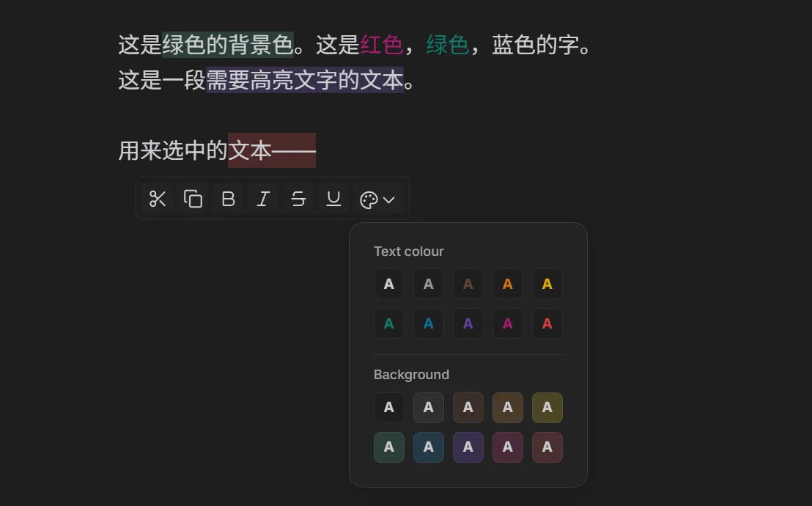This screenshot has width=812, height=506.
Task: Apply the red text colour
Action: [x=547, y=323]
